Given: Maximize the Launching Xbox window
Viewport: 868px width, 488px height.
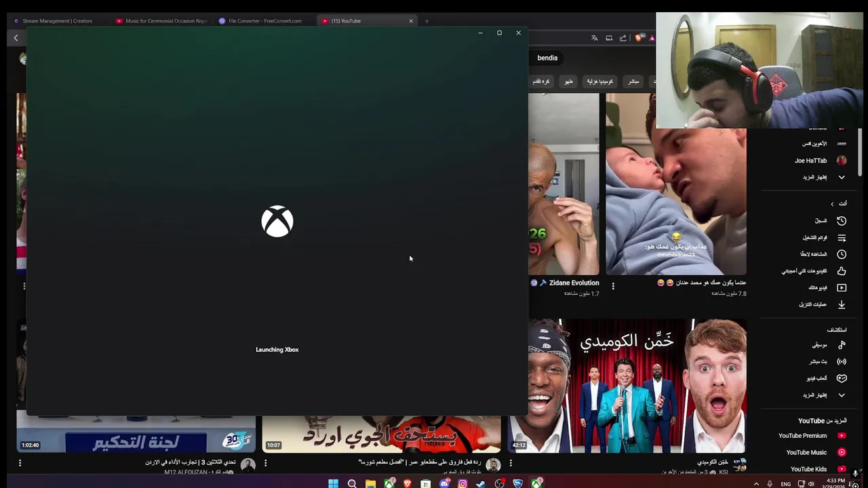Looking at the screenshot, I should 499,33.
